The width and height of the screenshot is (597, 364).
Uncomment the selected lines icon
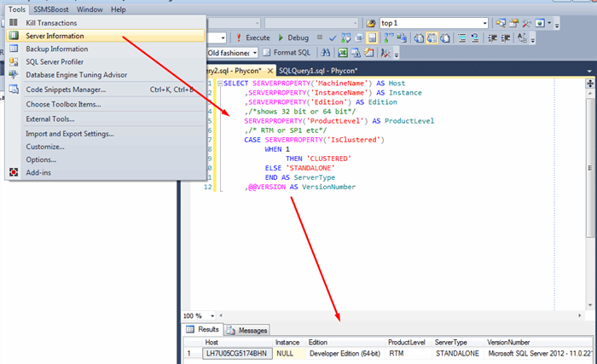475,38
